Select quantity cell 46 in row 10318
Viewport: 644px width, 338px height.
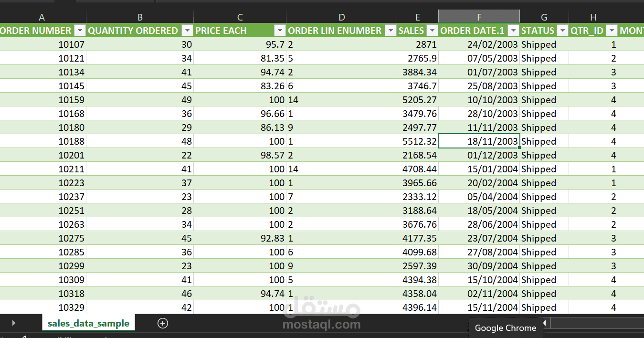pyautogui.click(x=140, y=294)
